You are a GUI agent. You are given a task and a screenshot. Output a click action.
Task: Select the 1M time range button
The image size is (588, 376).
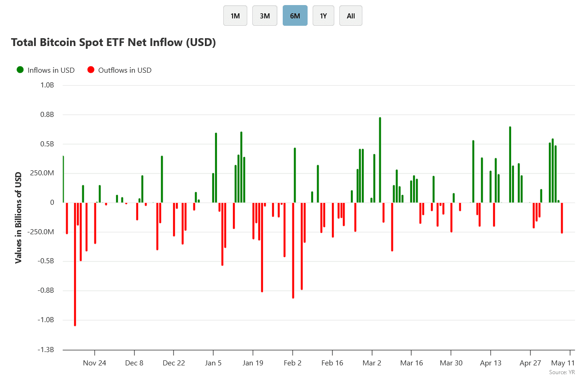[x=235, y=16]
